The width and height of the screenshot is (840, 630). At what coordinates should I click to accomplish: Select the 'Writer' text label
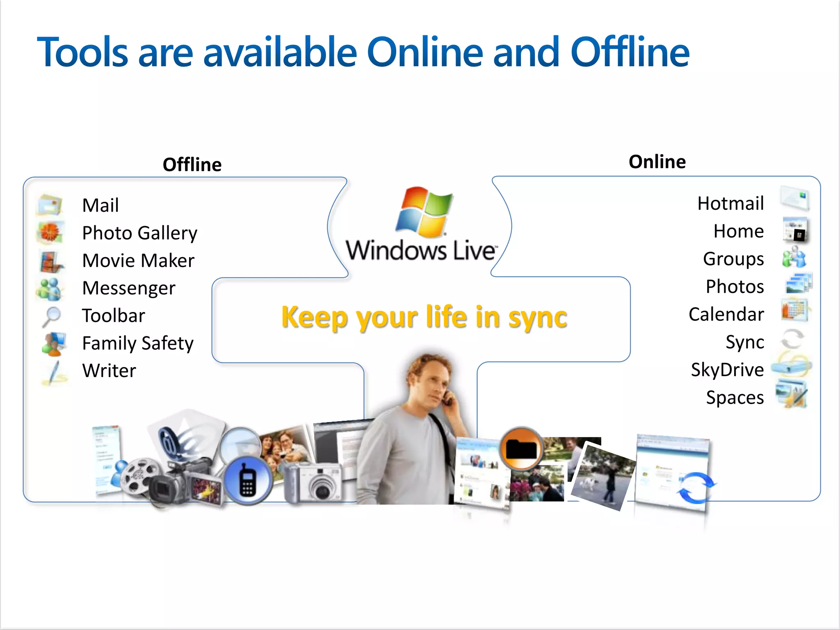pyautogui.click(x=109, y=371)
